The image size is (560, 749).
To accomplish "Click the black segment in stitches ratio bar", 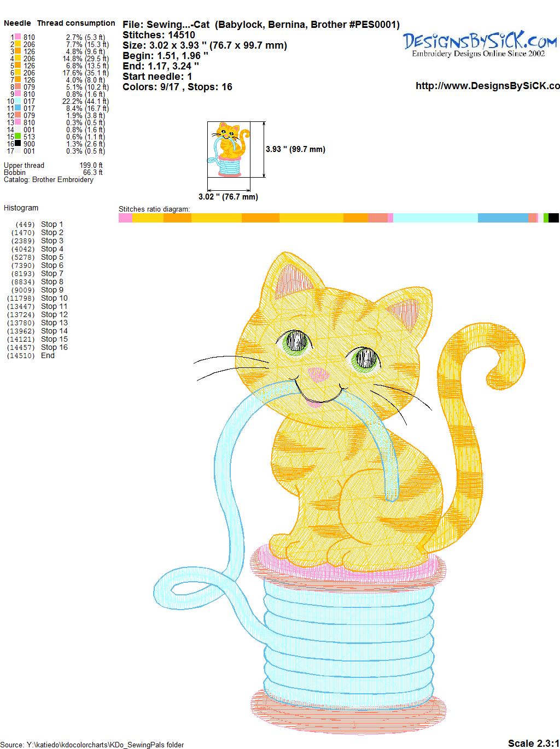I will pos(553,218).
